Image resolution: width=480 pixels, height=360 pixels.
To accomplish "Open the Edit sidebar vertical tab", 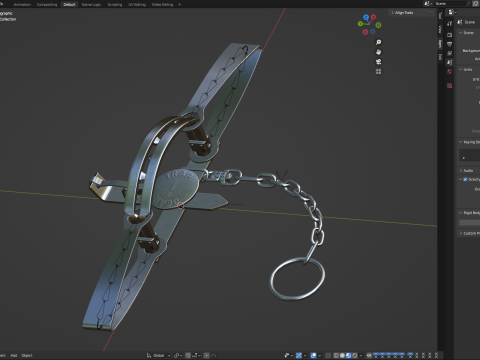I will pyautogui.click(x=440, y=57).
